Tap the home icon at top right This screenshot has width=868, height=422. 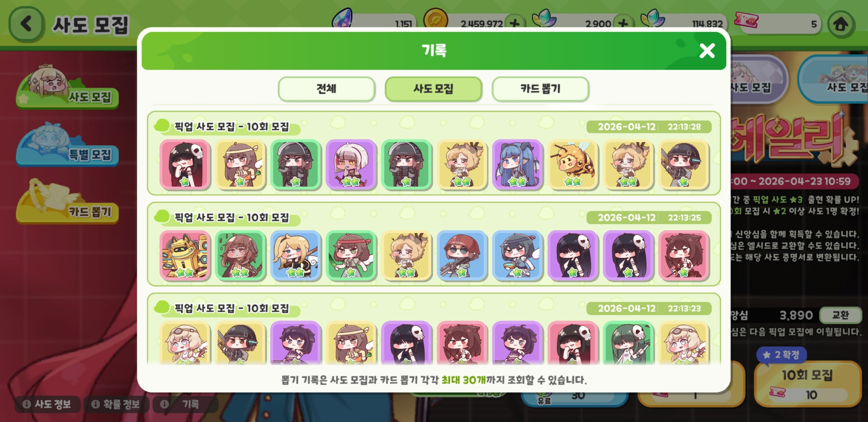coord(840,24)
